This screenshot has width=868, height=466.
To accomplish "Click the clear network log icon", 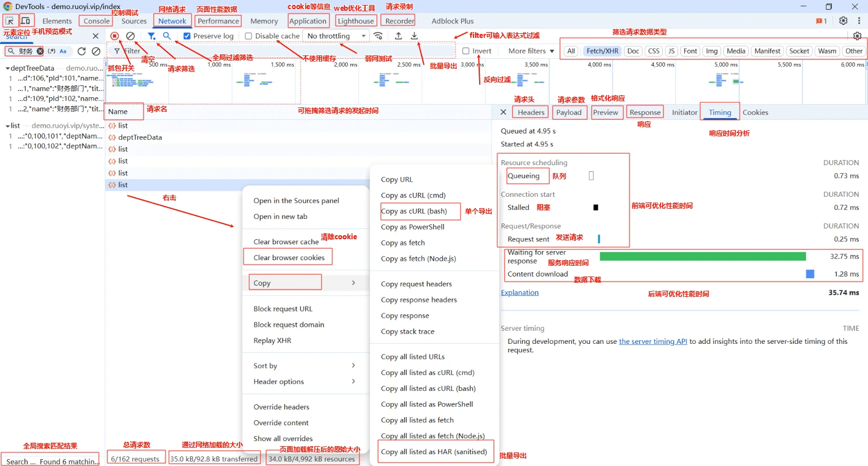I will [x=131, y=36].
